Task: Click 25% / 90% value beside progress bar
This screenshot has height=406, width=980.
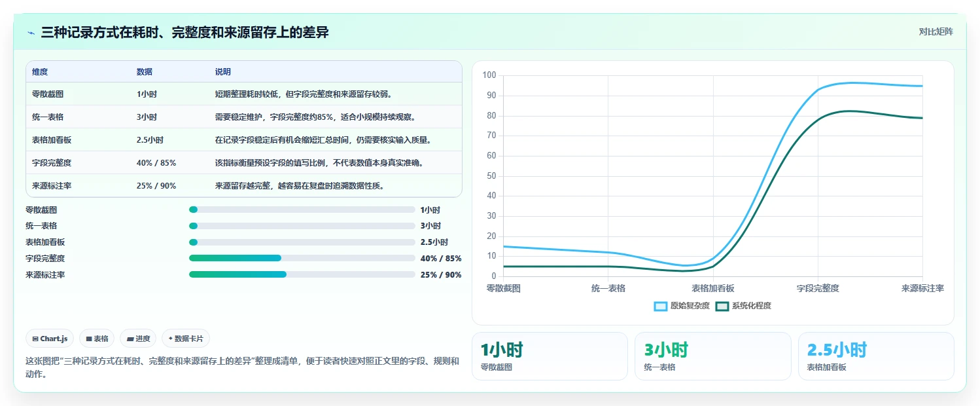Action: (x=441, y=275)
